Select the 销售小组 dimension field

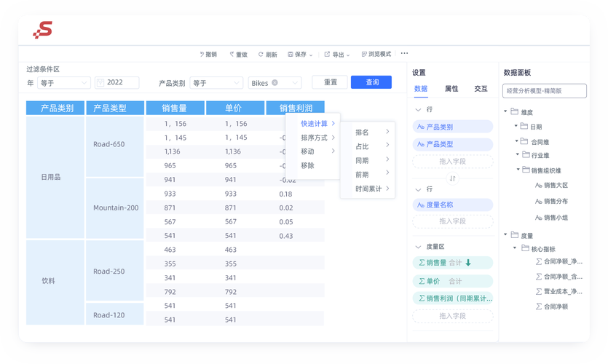tap(552, 218)
